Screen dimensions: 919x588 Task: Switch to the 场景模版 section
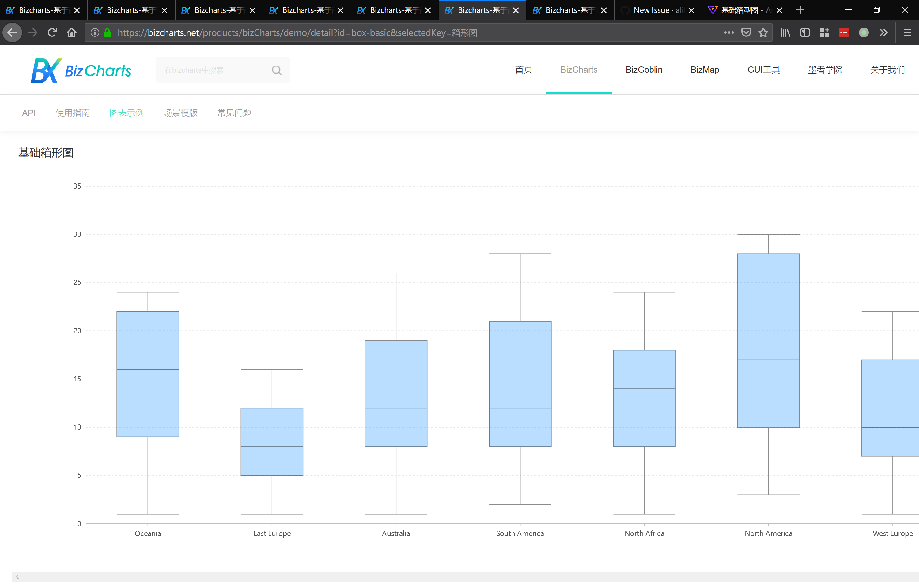pyautogui.click(x=180, y=113)
